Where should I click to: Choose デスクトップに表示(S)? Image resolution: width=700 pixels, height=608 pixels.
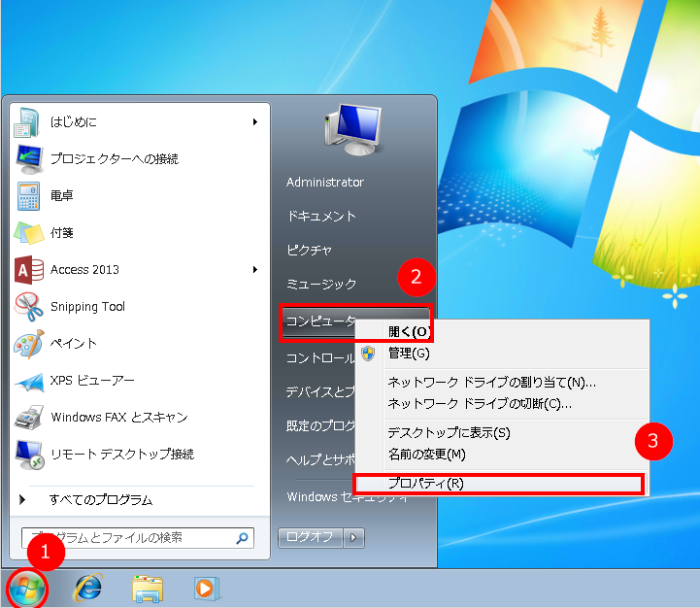point(502,433)
